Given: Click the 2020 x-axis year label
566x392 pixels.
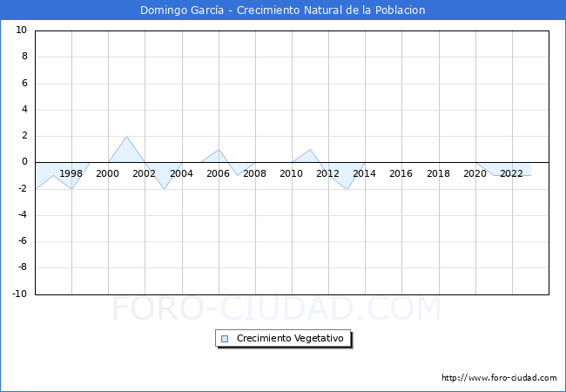Looking at the screenshot, I should (475, 173).
